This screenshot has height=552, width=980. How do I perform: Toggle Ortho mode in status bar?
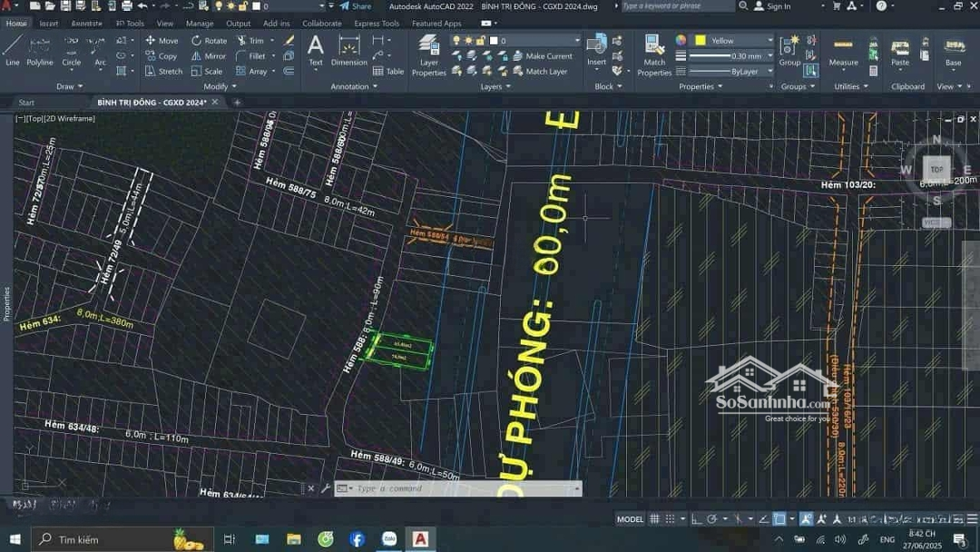point(696,519)
